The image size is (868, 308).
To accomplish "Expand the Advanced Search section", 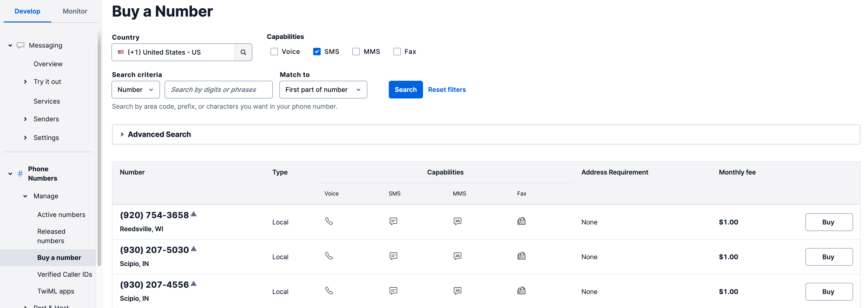I will point(159,134).
